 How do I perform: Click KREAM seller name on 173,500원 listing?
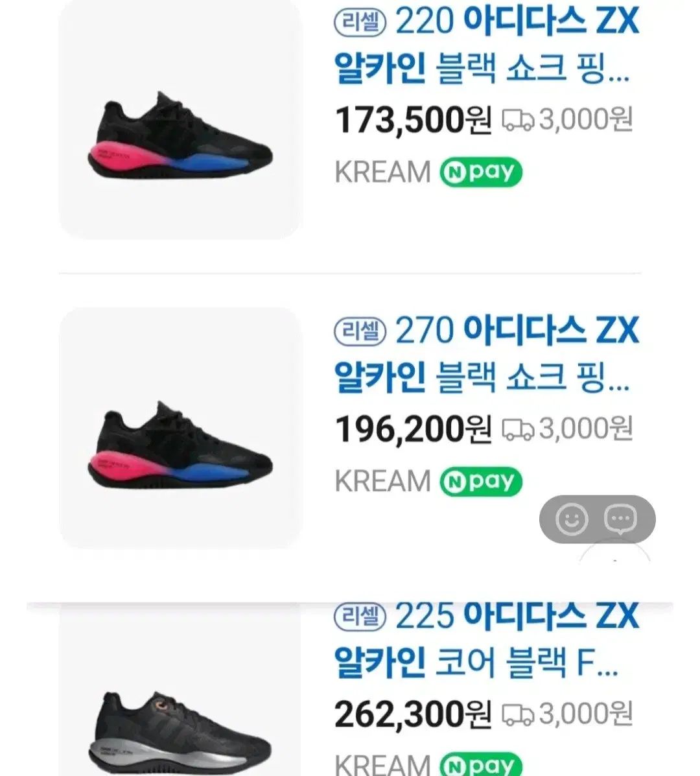(382, 172)
